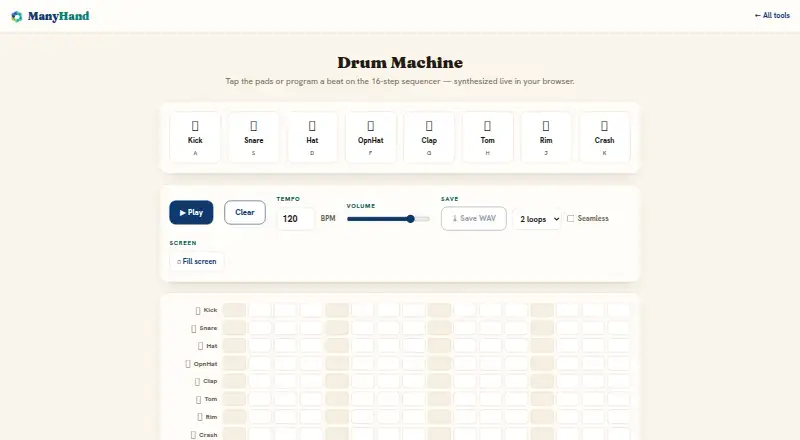Click the Save WAV button
The image size is (800, 440).
[474, 218]
